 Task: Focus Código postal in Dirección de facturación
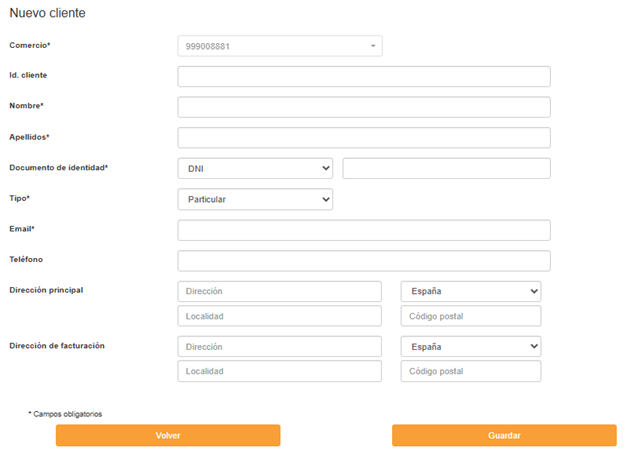point(470,371)
